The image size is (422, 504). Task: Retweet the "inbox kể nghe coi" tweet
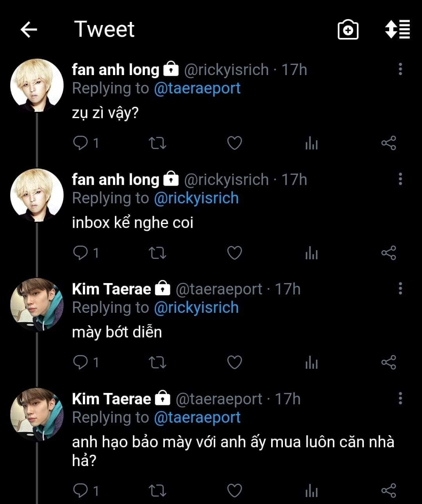point(158,253)
